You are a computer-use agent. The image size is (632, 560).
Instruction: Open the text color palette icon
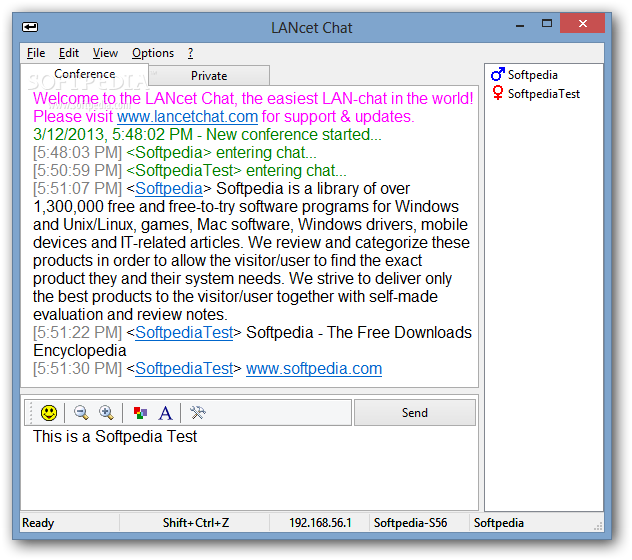point(140,412)
